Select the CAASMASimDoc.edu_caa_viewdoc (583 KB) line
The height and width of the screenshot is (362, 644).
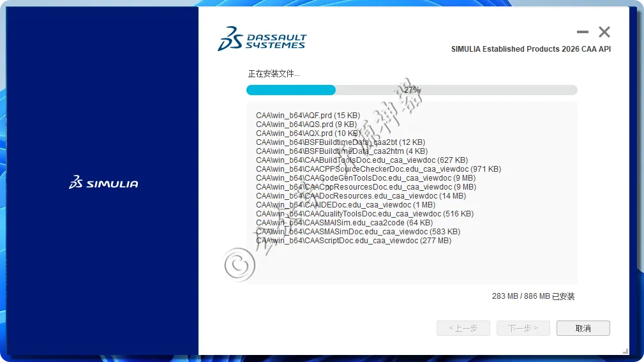(x=357, y=232)
